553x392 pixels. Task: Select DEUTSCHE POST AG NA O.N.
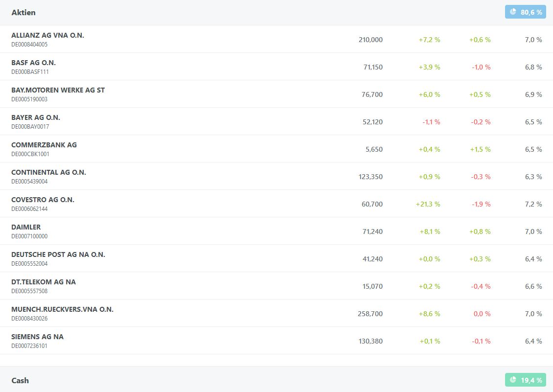click(58, 254)
